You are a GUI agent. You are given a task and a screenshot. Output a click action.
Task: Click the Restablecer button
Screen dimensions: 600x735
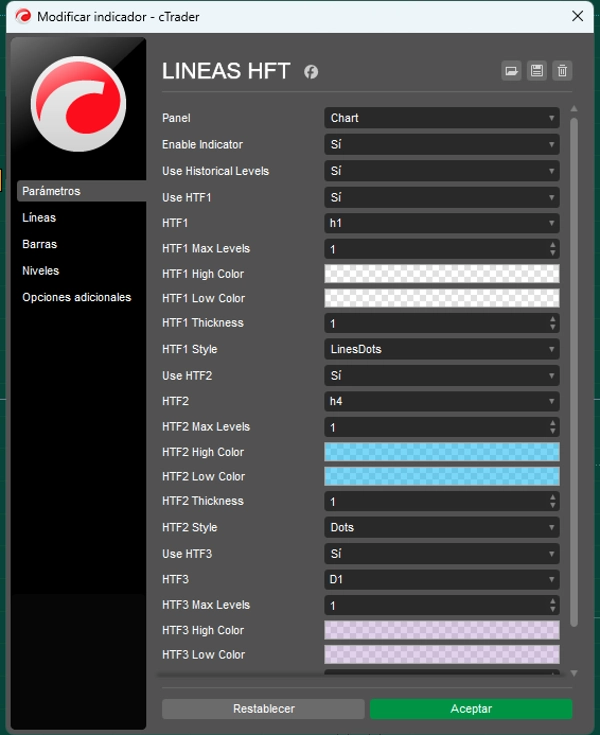click(263, 709)
